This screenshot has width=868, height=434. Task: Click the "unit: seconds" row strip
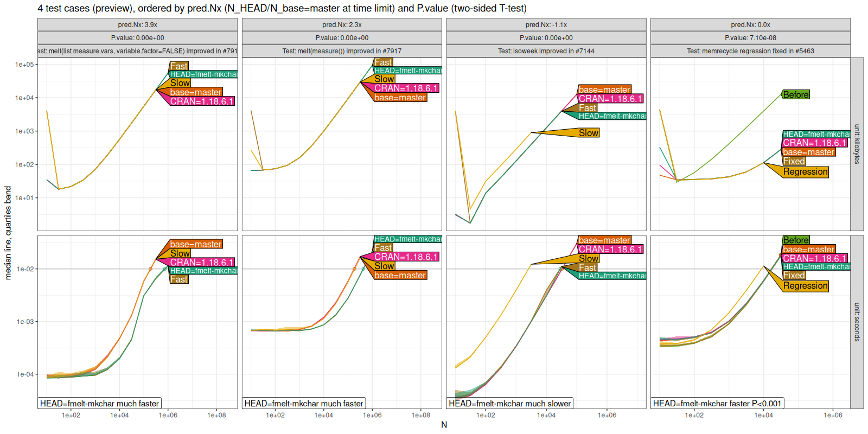coord(857,322)
